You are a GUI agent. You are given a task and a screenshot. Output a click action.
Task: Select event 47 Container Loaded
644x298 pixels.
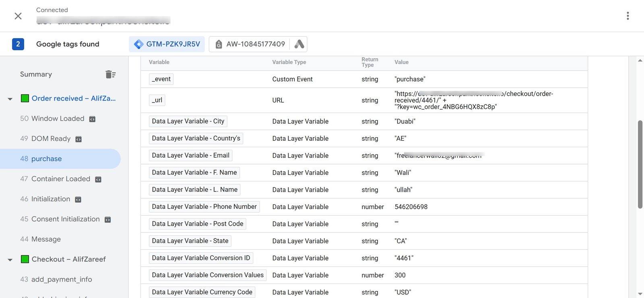[x=55, y=179]
